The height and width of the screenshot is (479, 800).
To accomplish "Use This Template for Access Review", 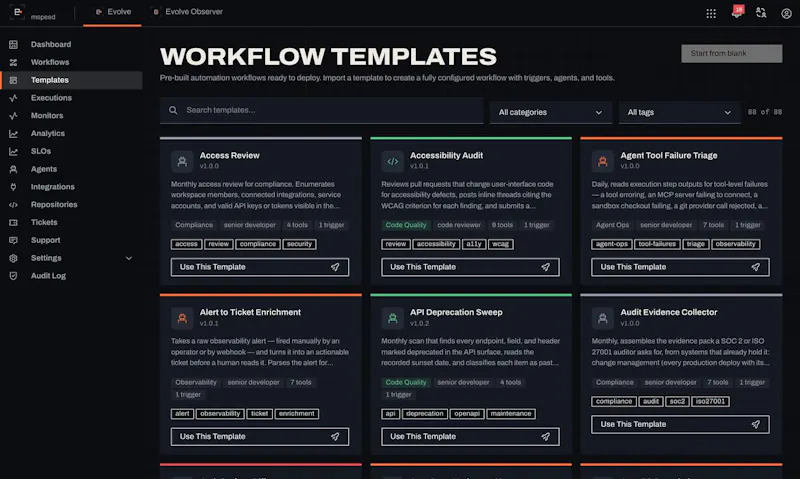I will pos(260,267).
